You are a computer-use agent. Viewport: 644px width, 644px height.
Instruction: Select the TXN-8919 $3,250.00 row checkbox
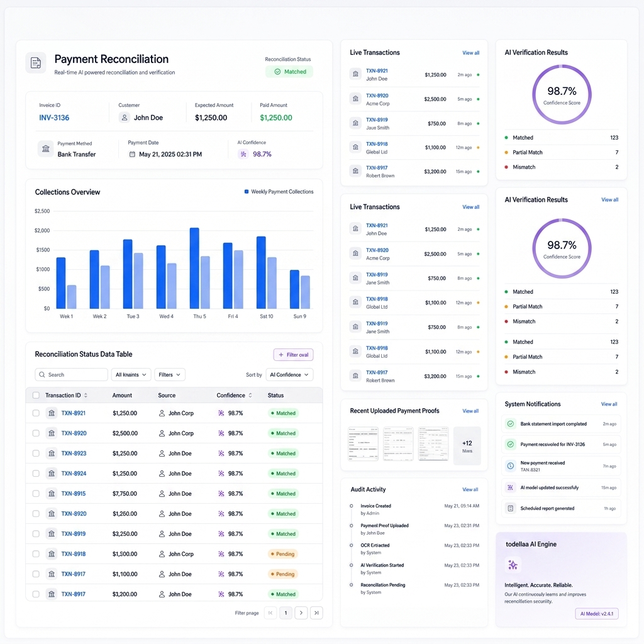[x=36, y=534]
